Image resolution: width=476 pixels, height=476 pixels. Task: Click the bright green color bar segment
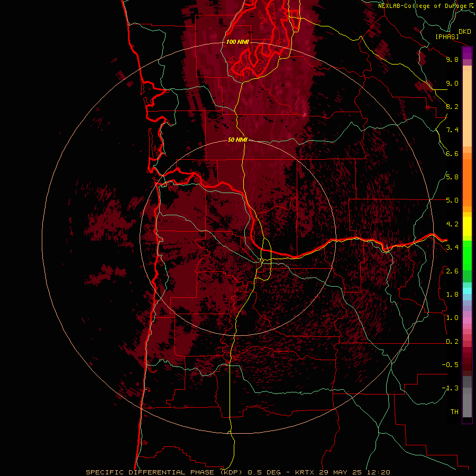[467, 255]
